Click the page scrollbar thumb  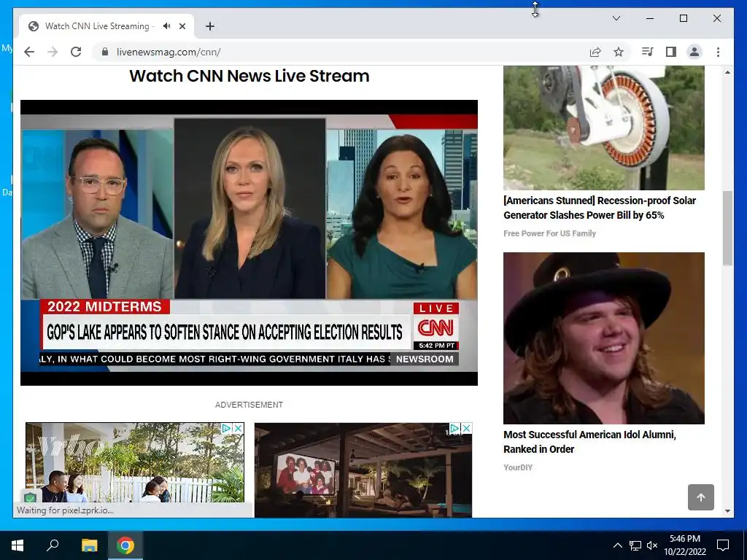pyautogui.click(x=727, y=228)
